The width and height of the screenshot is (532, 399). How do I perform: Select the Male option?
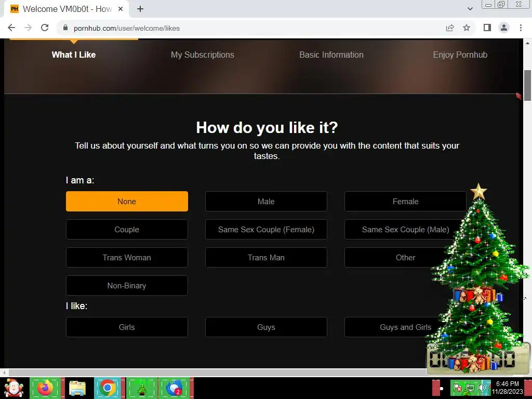coord(266,201)
